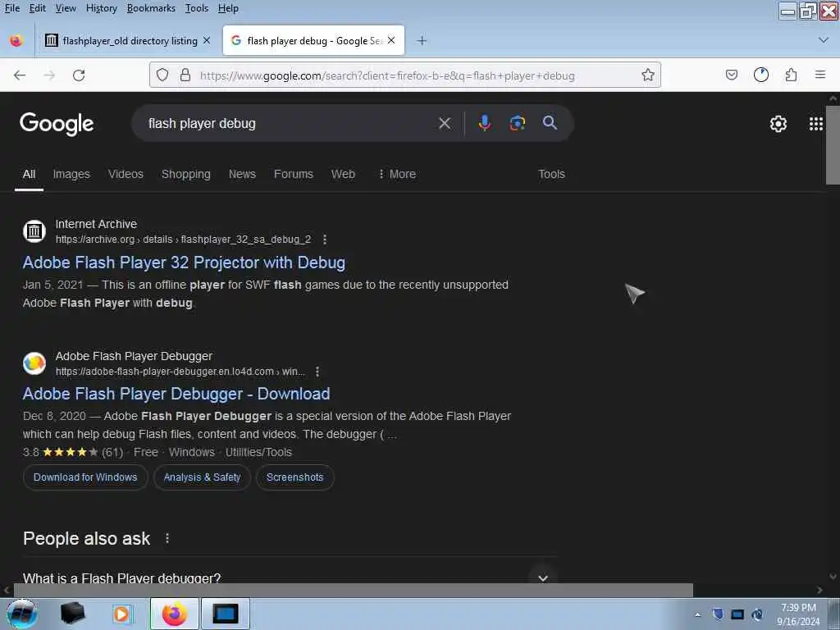Clear the Google search box text

pyautogui.click(x=445, y=124)
